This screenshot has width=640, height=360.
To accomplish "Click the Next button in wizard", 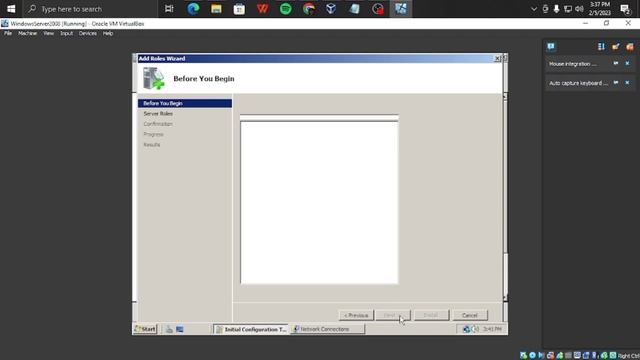I will click(x=393, y=315).
